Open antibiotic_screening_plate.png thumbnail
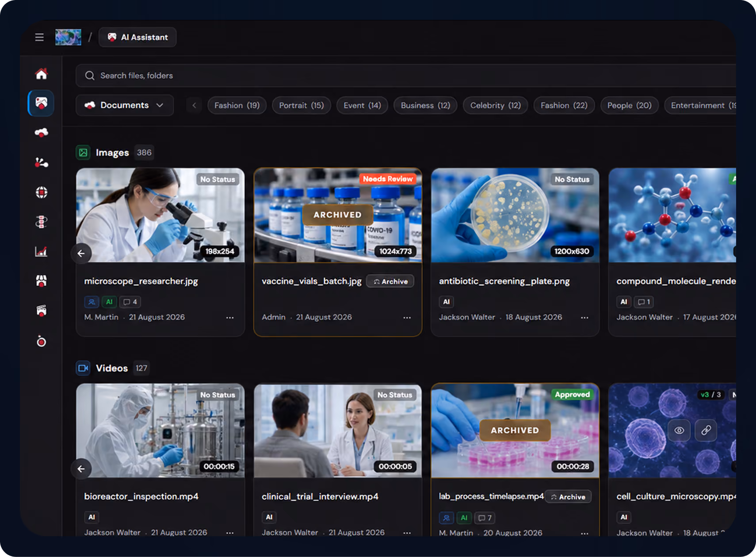756x557 pixels. (515, 215)
